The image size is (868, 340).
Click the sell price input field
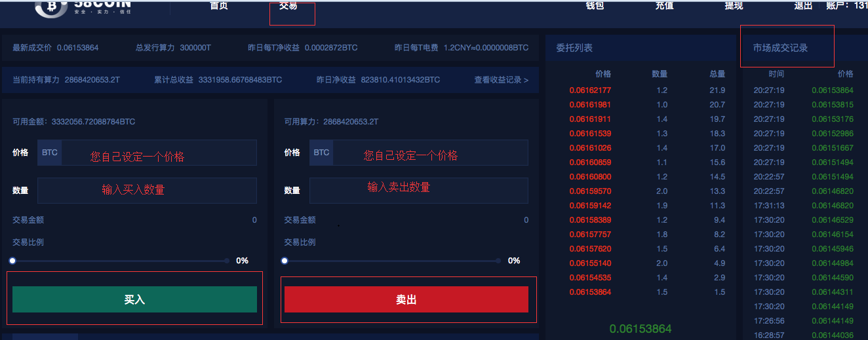(430, 153)
